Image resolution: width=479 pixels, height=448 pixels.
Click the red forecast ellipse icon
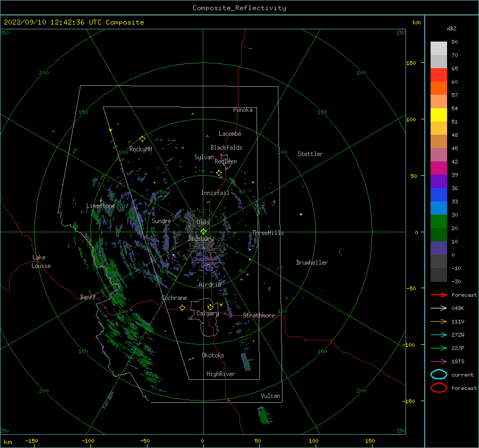[x=439, y=388]
